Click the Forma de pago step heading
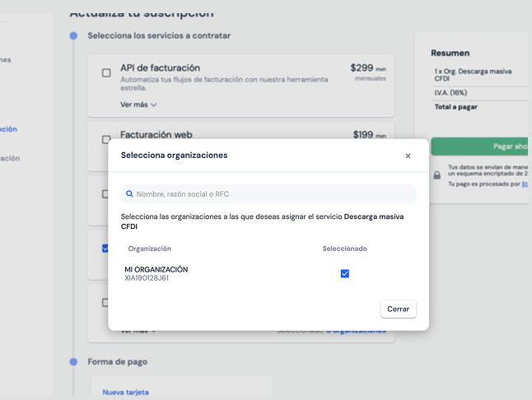The height and width of the screenshot is (400, 532). [x=118, y=361]
